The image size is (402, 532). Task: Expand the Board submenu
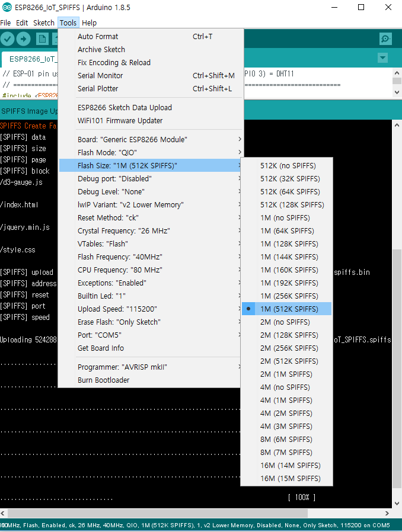click(x=151, y=139)
